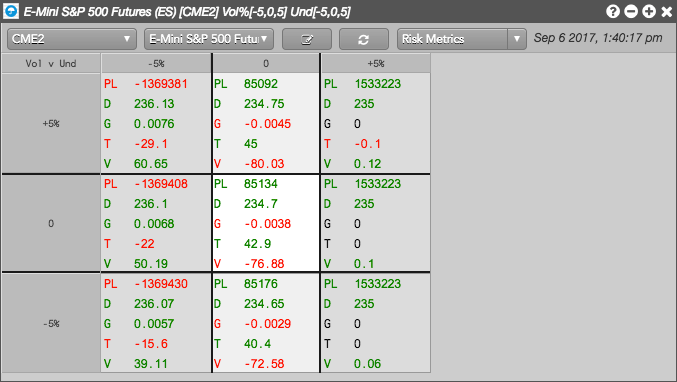Screen dimensions: 677x382
Task: Click delta value 236.1
Action: 150,204
